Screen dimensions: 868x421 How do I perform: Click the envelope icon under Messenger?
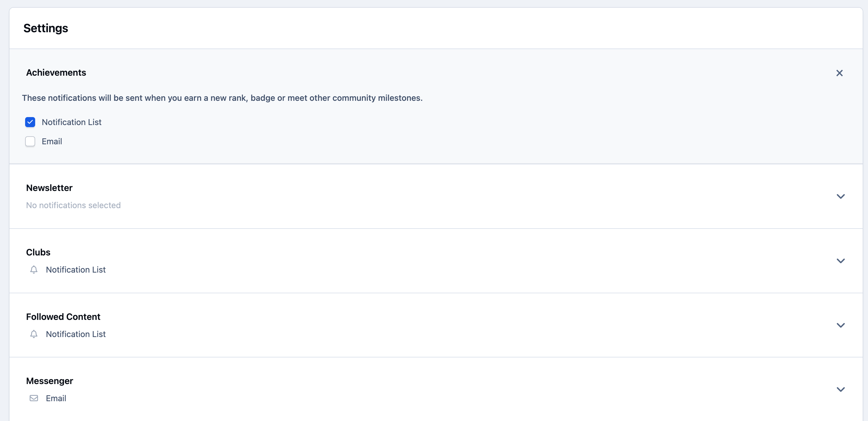[x=34, y=398]
